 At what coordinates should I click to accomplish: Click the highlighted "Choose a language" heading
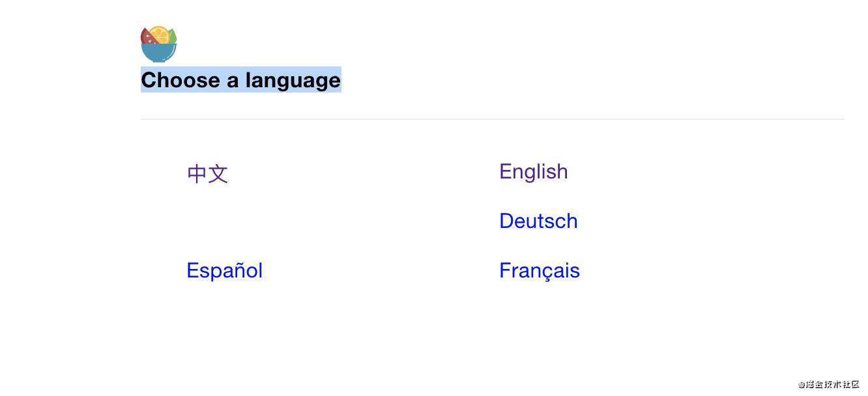point(241,79)
